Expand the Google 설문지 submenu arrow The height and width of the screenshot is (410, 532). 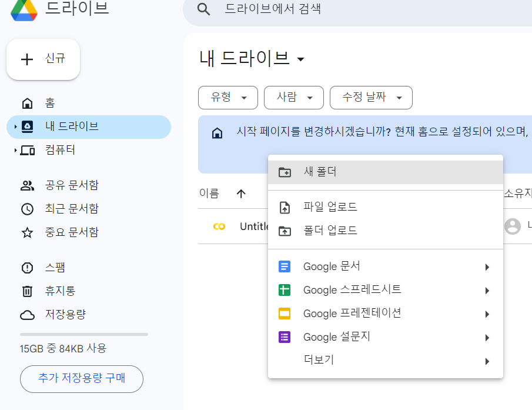487,338
